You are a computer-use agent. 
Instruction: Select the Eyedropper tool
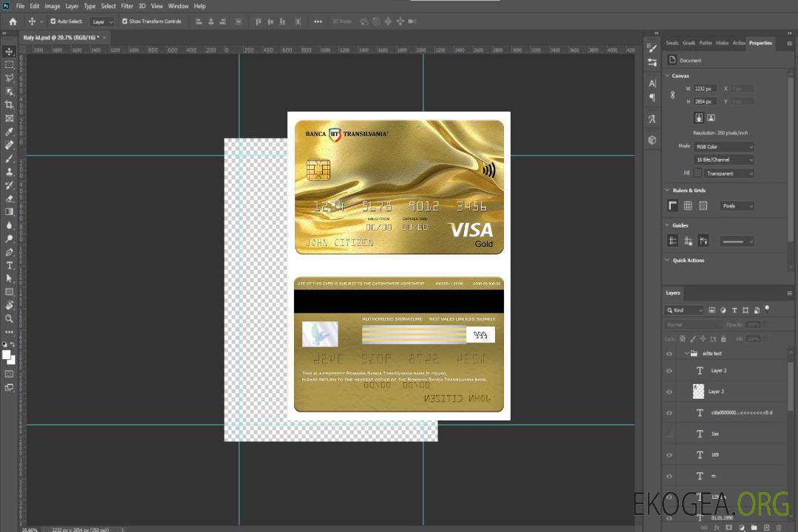(9, 132)
